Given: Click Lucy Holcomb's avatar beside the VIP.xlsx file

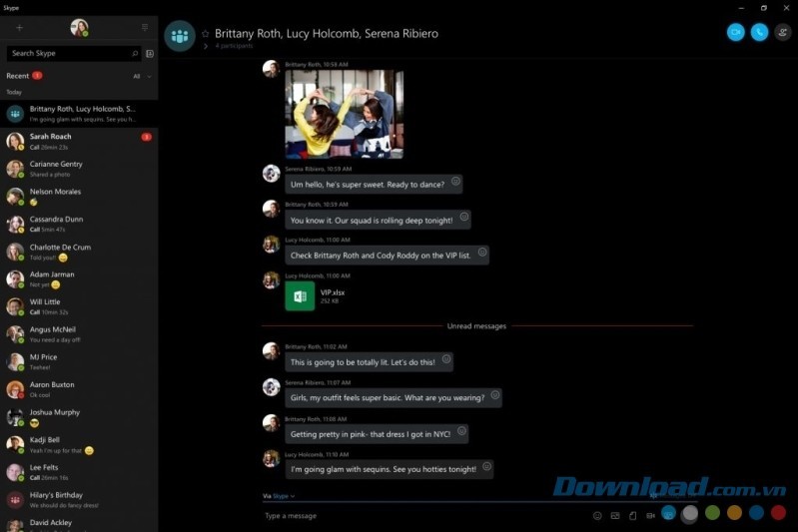Looking at the screenshot, I should (271, 280).
